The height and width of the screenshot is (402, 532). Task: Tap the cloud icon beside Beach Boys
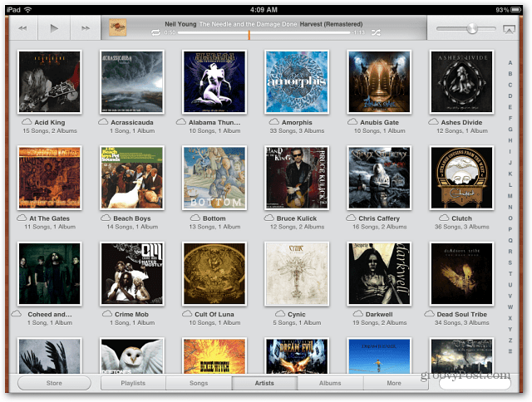pyautogui.click(x=106, y=218)
